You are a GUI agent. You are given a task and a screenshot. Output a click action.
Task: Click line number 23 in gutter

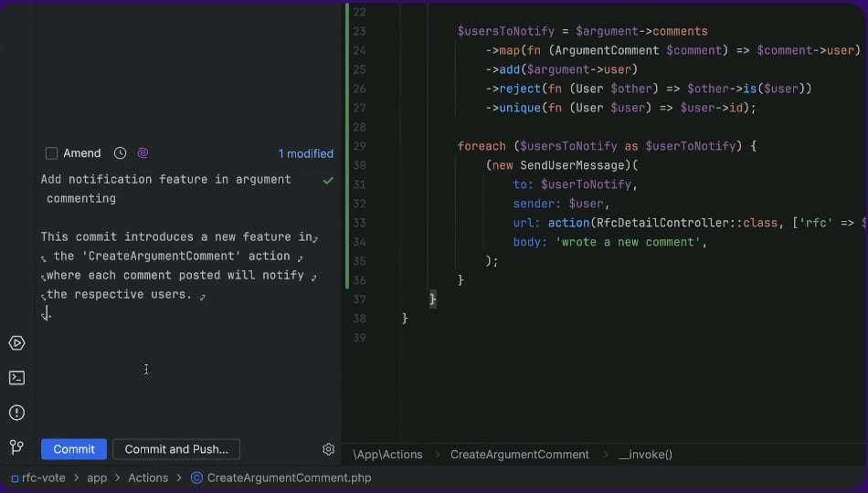tap(359, 32)
